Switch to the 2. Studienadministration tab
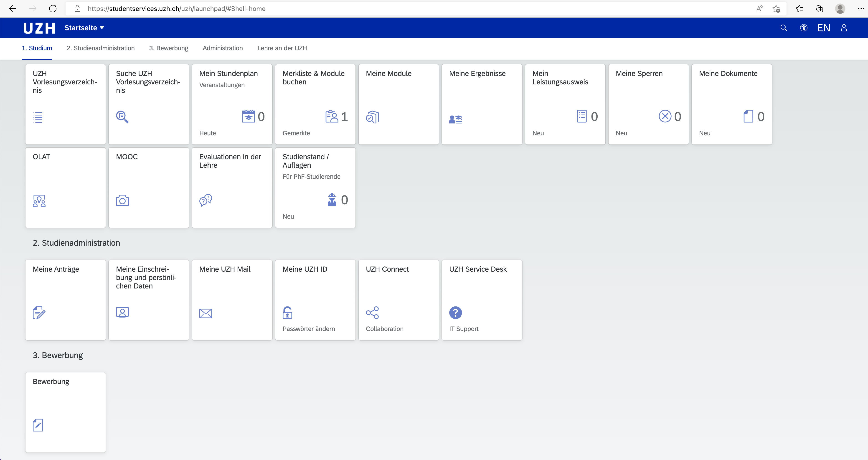 (x=101, y=48)
